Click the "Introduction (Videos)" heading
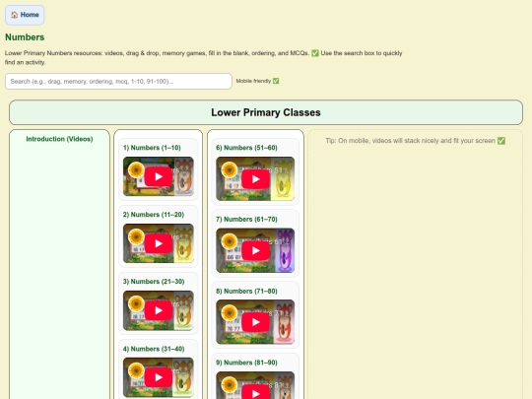Image resolution: width=532 pixels, height=399 pixels. pyautogui.click(x=59, y=139)
